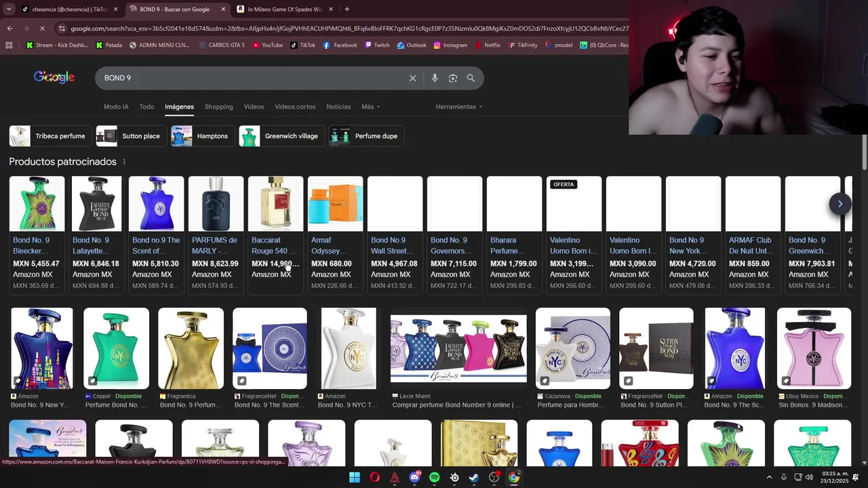
Task: Show next sponsored products with arrow
Action: [840, 204]
